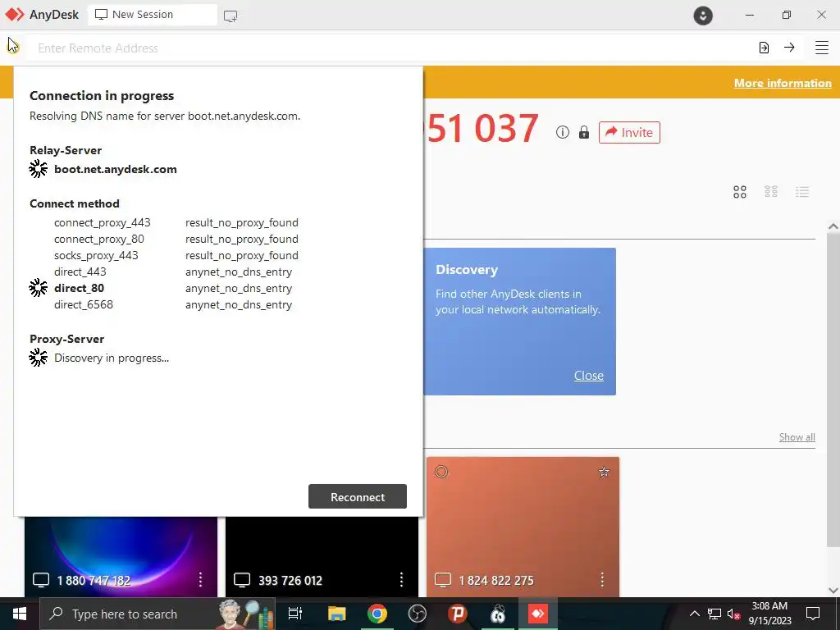Follow the More information link
Viewport: 840px width, 630px height.
[783, 83]
